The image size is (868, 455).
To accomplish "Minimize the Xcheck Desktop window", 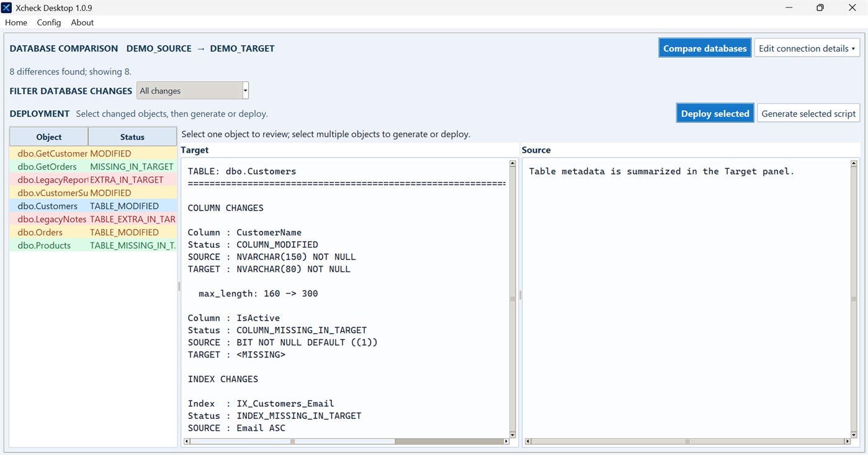I will [789, 8].
